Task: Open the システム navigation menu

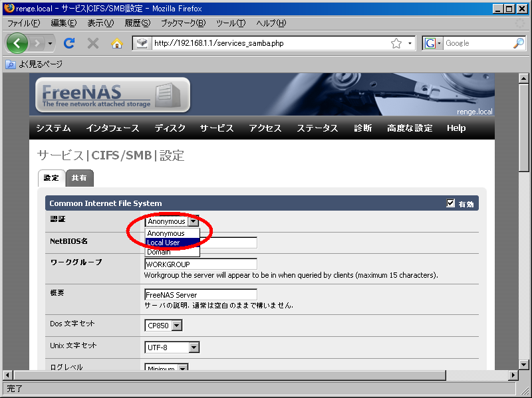Action: point(54,128)
